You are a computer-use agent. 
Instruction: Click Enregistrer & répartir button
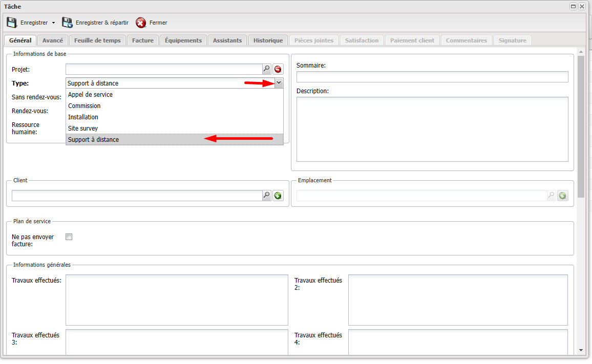(x=95, y=23)
